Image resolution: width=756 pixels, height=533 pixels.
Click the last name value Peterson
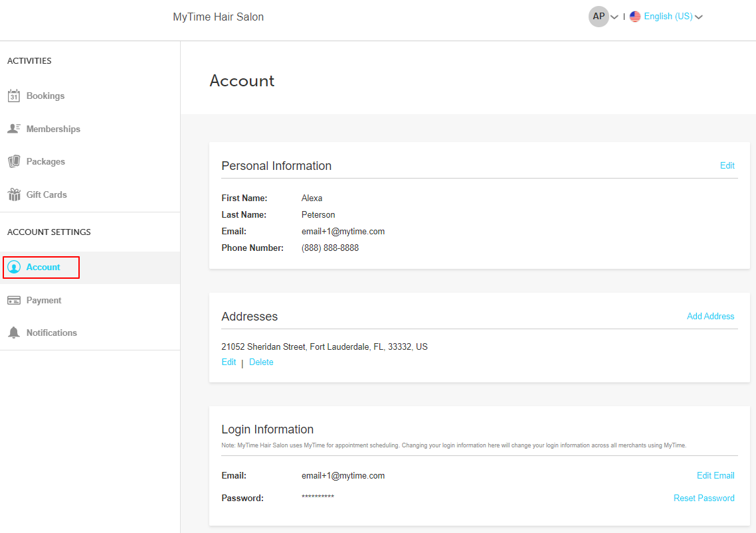point(318,214)
